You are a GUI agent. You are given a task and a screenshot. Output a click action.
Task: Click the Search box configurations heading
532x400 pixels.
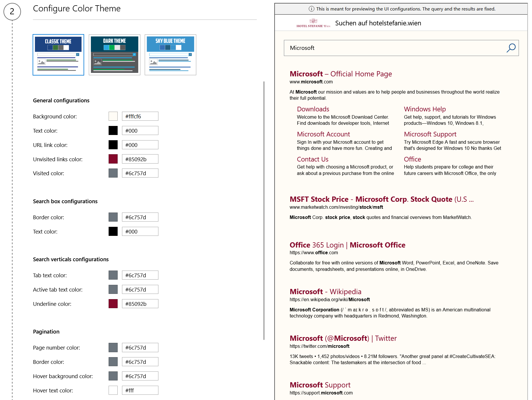coord(65,201)
